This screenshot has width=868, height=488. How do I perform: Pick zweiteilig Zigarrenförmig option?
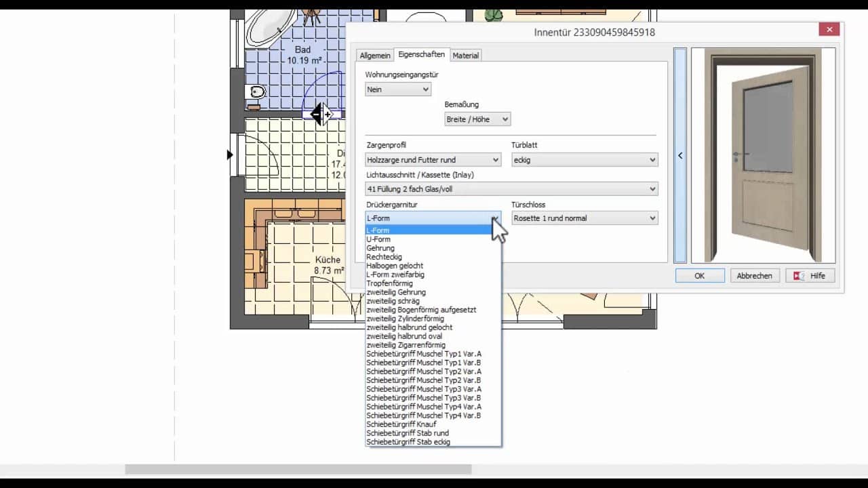pyautogui.click(x=433, y=345)
